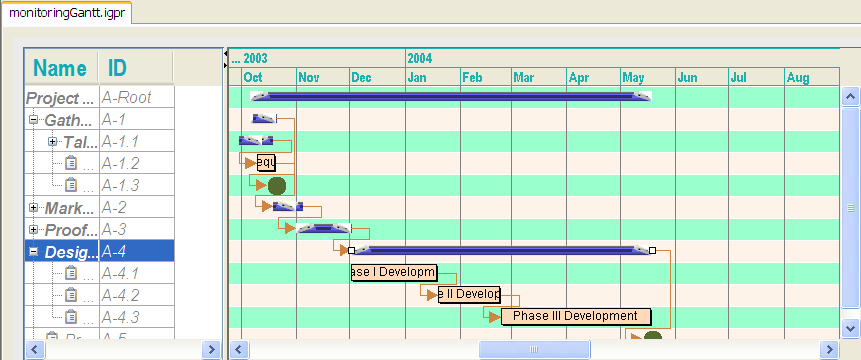Open the monitoringGantt.igpr tab
The height and width of the screenshot is (360, 861).
(x=66, y=14)
